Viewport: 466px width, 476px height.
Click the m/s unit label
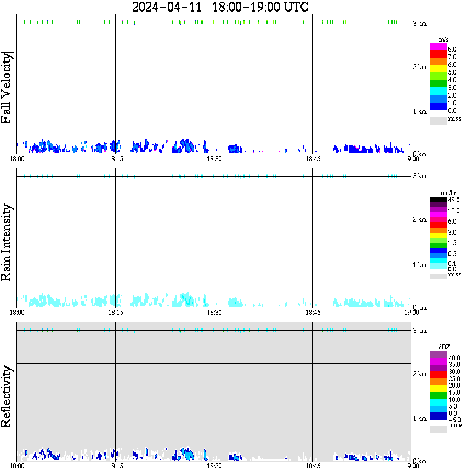click(444, 39)
